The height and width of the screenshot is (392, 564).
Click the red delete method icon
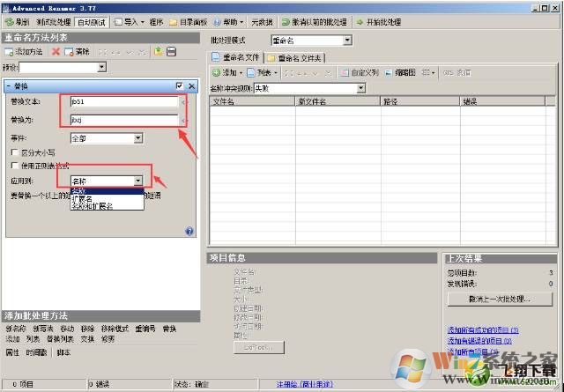pyautogui.click(x=56, y=52)
